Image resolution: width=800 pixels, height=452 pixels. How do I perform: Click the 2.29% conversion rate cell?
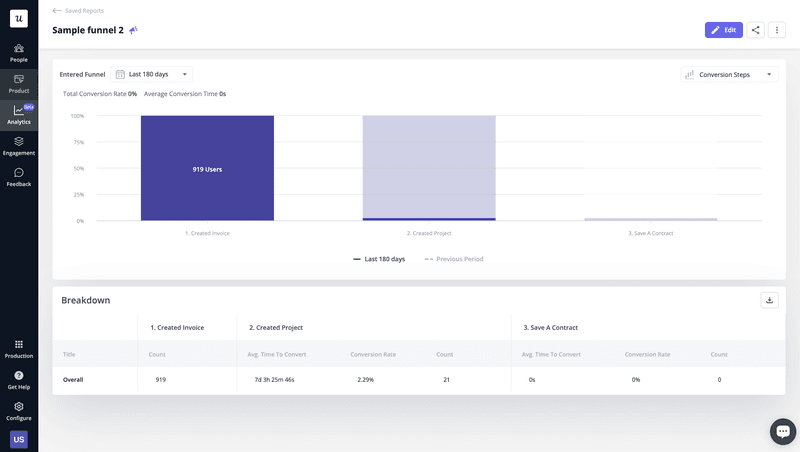[x=365, y=380]
